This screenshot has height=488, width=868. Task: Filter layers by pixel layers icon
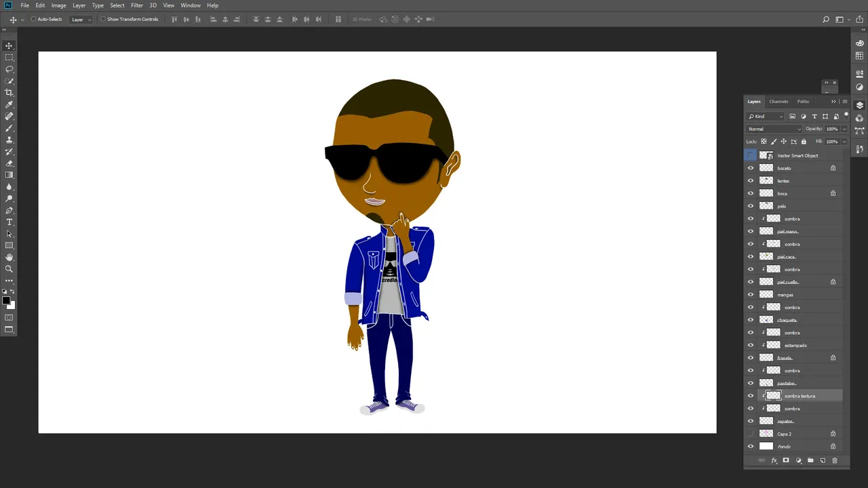click(x=792, y=117)
